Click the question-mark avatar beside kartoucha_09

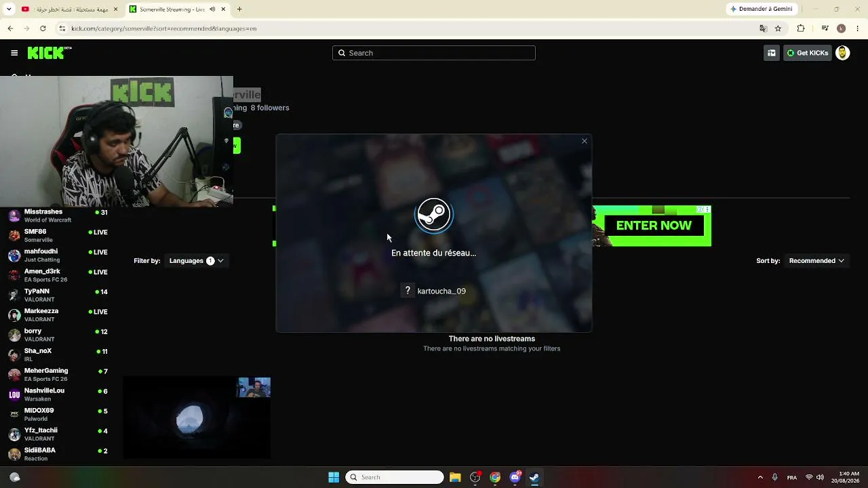click(x=408, y=291)
